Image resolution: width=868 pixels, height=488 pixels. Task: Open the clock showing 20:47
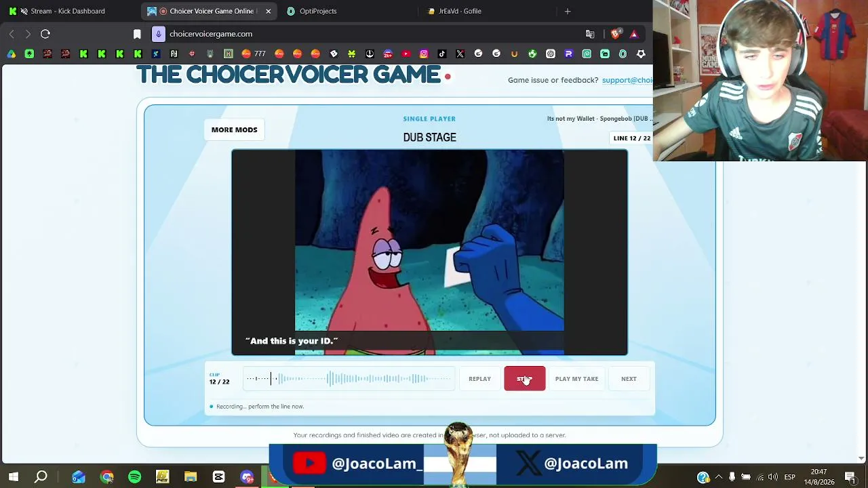coord(818,477)
